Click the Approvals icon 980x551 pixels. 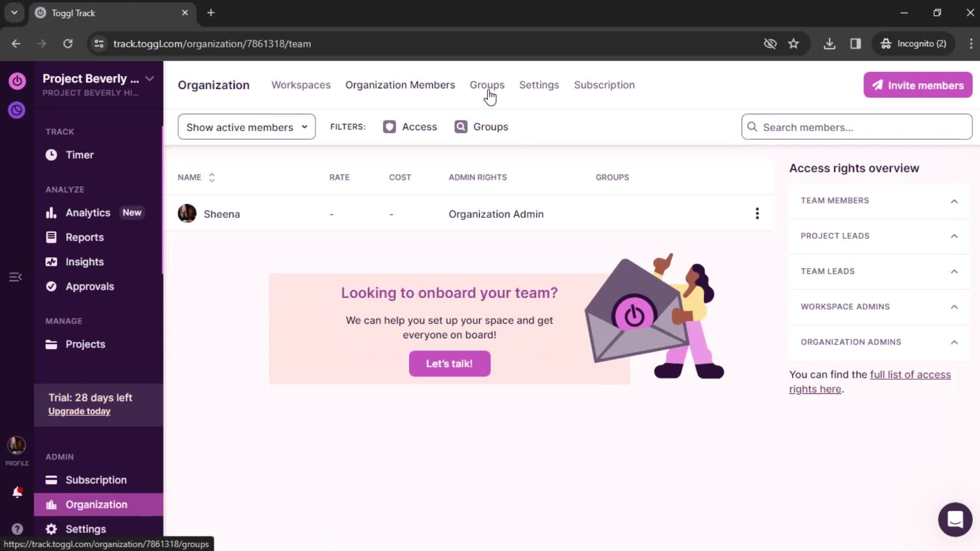coord(51,286)
